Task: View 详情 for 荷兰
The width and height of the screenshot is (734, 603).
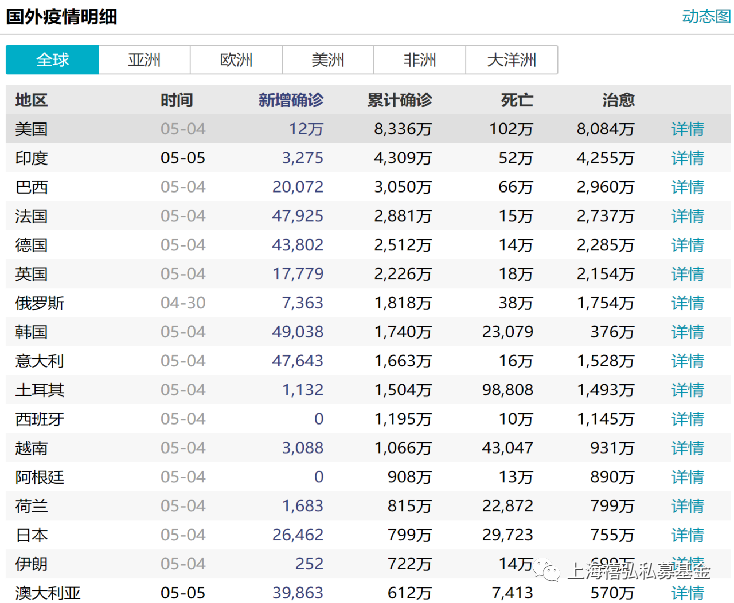Action: pyautogui.click(x=688, y=506)
